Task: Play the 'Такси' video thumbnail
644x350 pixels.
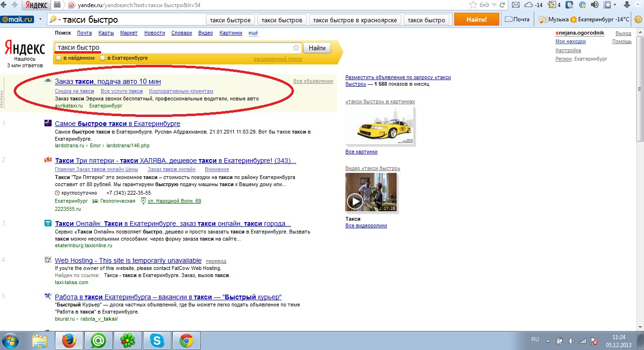Action: [371, 192]
